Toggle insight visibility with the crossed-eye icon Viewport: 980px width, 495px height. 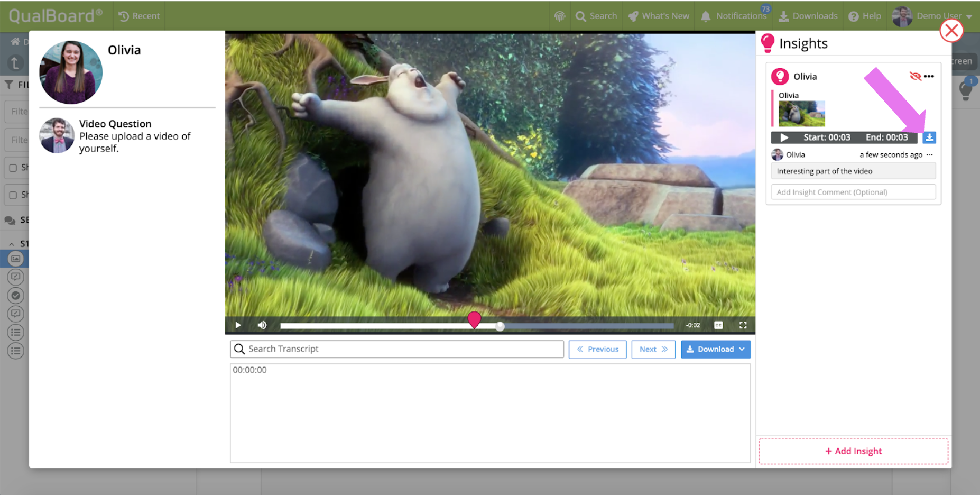(915, 76)
